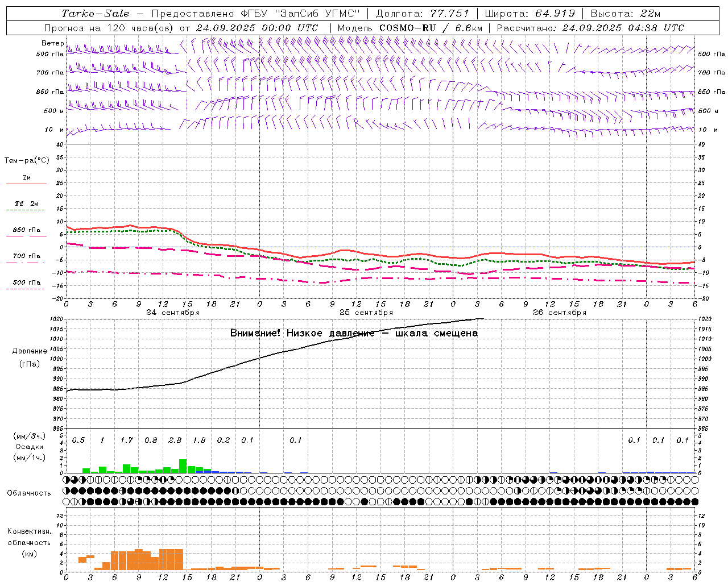Image resolution: width=728 pixels, height=582 pixels.
Task: Click the '1.8' three-hour precipitation value
Action: (x=199, y=440)
